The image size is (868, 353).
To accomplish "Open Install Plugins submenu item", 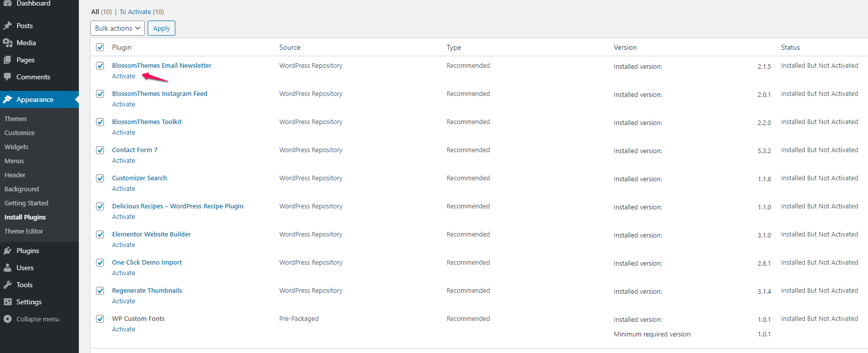I will [x=25, y=217].
